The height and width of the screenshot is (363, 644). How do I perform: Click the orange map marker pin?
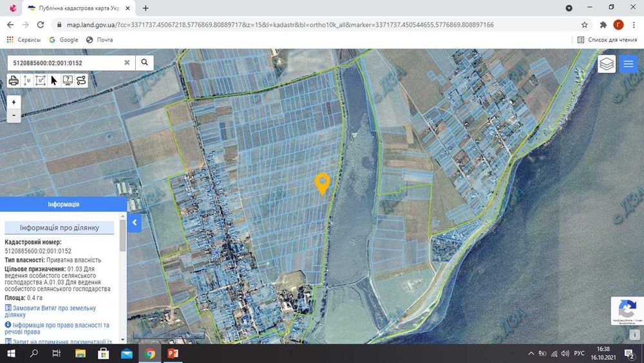(x=323, y=184)
